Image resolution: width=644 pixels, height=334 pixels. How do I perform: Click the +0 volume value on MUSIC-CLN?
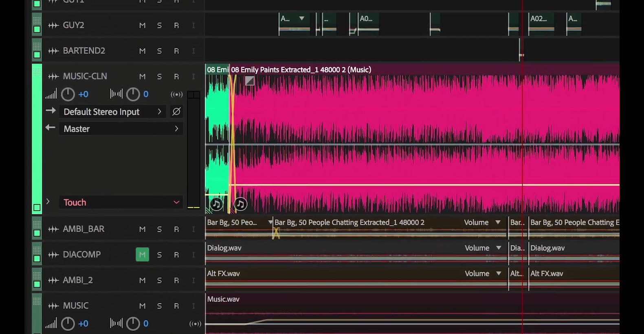point(83,94)
